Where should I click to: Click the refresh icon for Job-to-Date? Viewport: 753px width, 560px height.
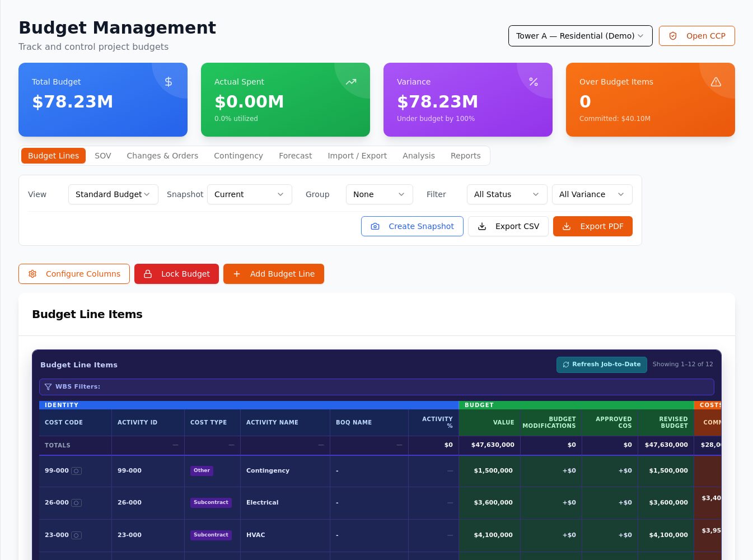566,365
